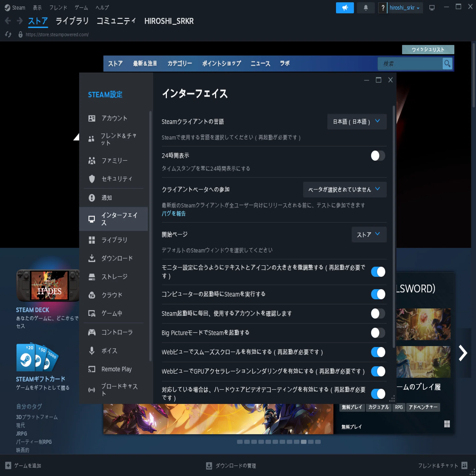
Task: Open the クライアントベータへの参加 dropdown
Action: click(x=345, y=189)
